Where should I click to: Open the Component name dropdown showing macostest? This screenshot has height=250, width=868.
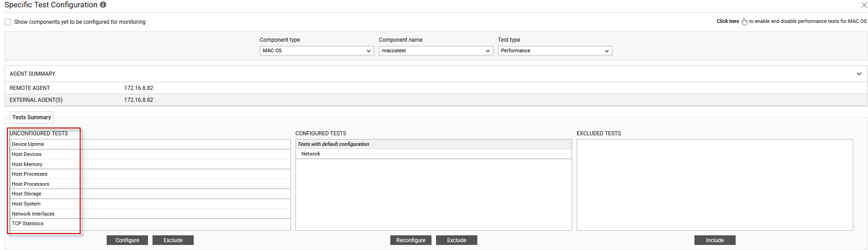tap(436, 51)
